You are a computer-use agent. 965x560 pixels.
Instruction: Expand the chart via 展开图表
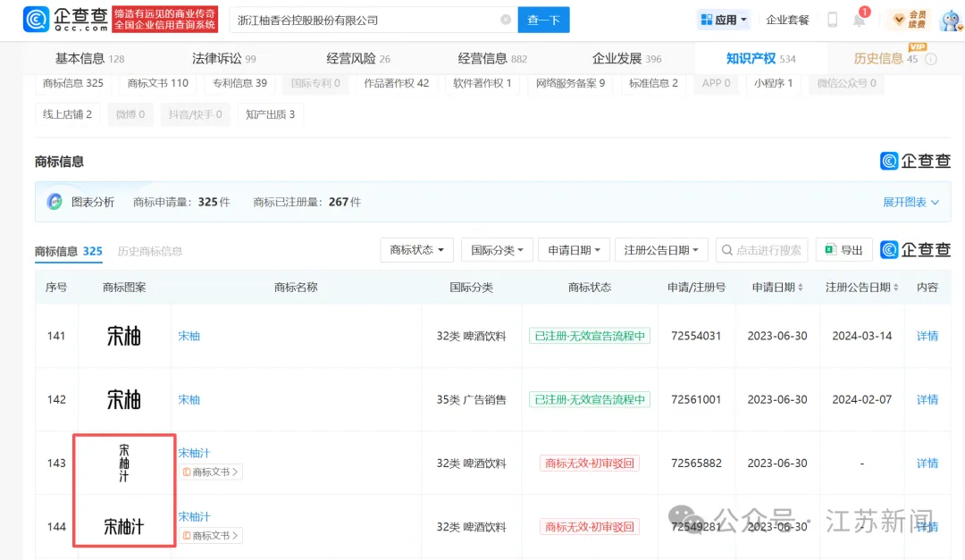[x=910, y=202]
